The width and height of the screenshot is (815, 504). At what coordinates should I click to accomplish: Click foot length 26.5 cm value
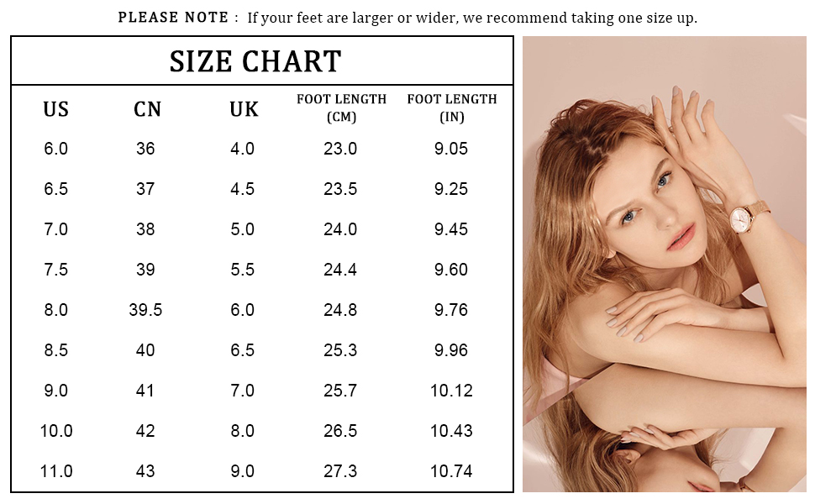pyautogui.click(x=340, y=431)
